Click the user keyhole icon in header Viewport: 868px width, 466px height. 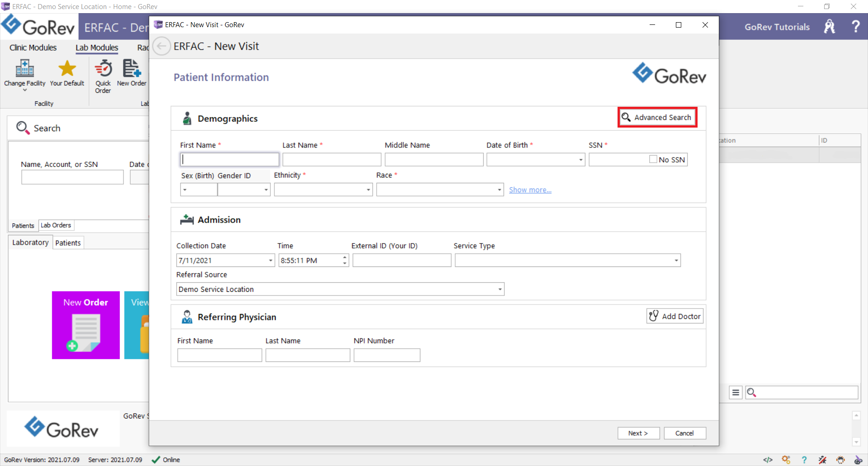pyautogui.click(x=830, y=26)
